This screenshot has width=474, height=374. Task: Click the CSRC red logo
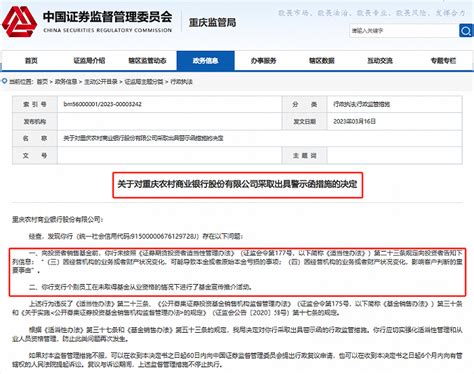(x=19, y=22)
